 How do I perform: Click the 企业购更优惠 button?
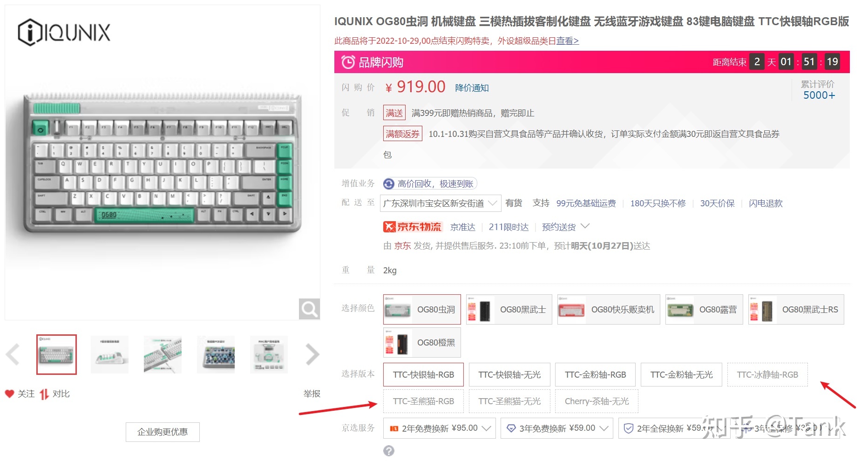point(163,432)
